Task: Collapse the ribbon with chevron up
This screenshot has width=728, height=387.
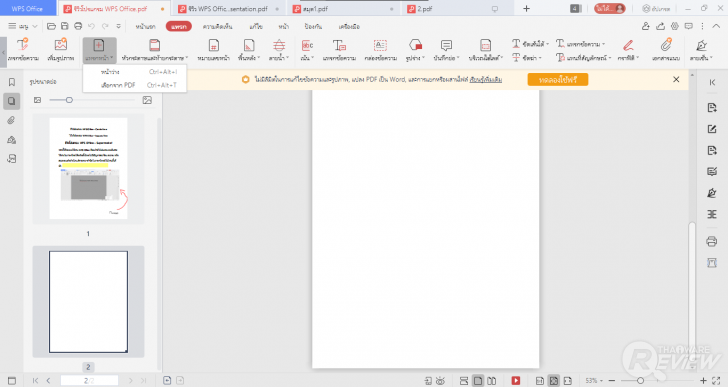Action: click(x=716, y=26)
